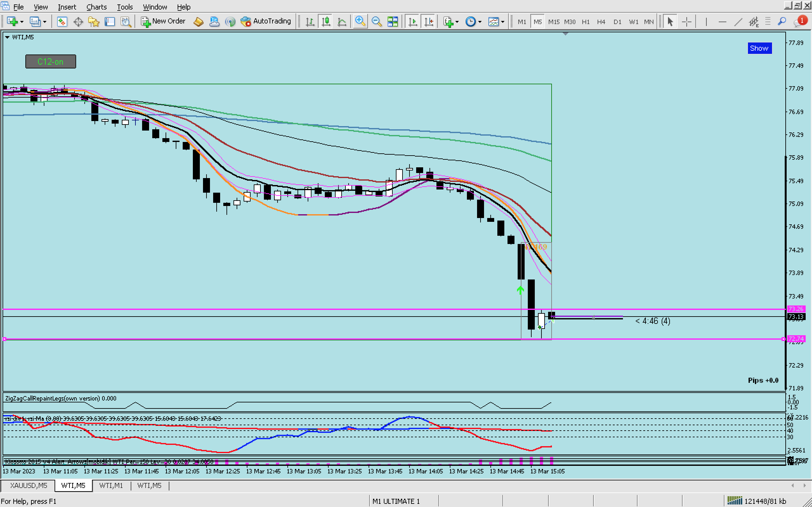This screenshot has width=812, height=507.
Task: Click the magenta 73.26 price level label
Action: 796,309
